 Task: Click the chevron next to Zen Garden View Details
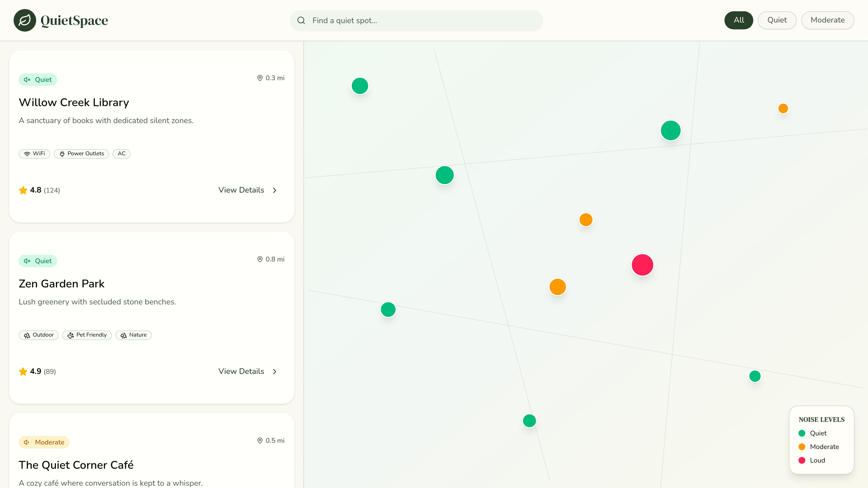coord(275,371)
